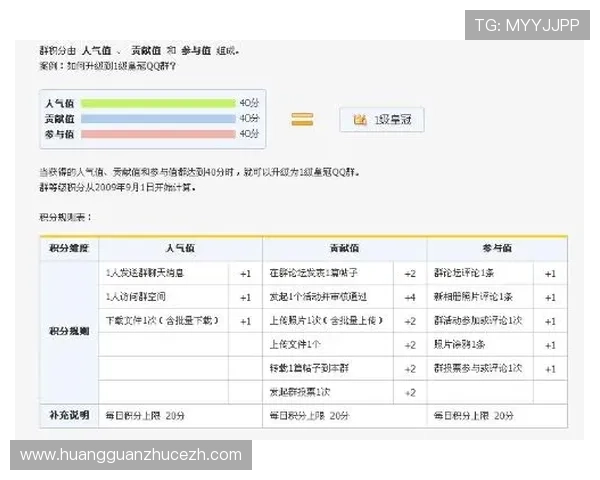The image size is (600, 480).
Task: Click the cell '上传照片1次(含批量上传)'
Action: tap(328, 320)
